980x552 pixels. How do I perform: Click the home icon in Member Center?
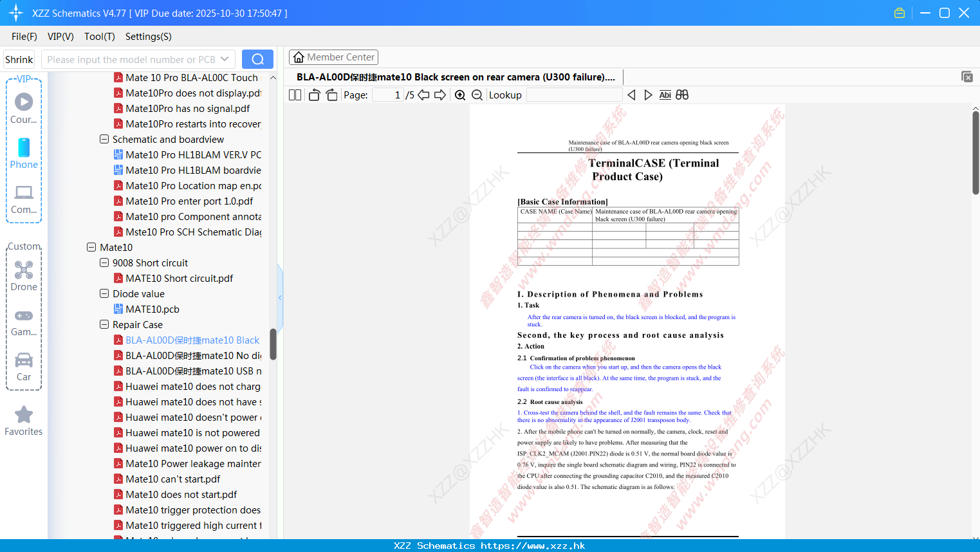[x=299, y=57]
